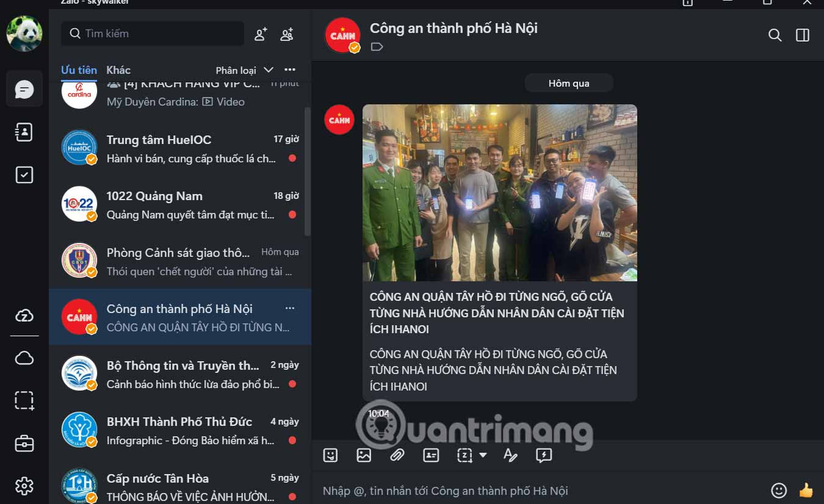Open the sticker picker
The height and width of the screenshot is (504, 824).
click(330, 455)
